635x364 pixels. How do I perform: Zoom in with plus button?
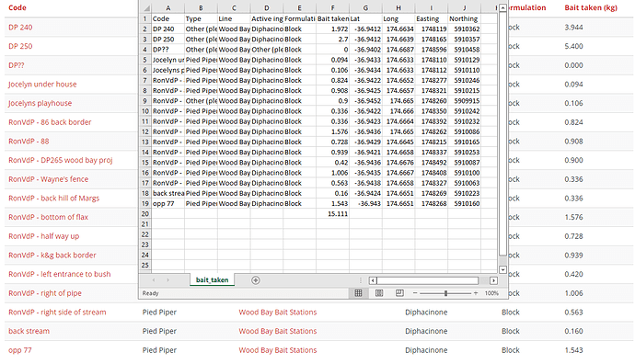[476, 293]
